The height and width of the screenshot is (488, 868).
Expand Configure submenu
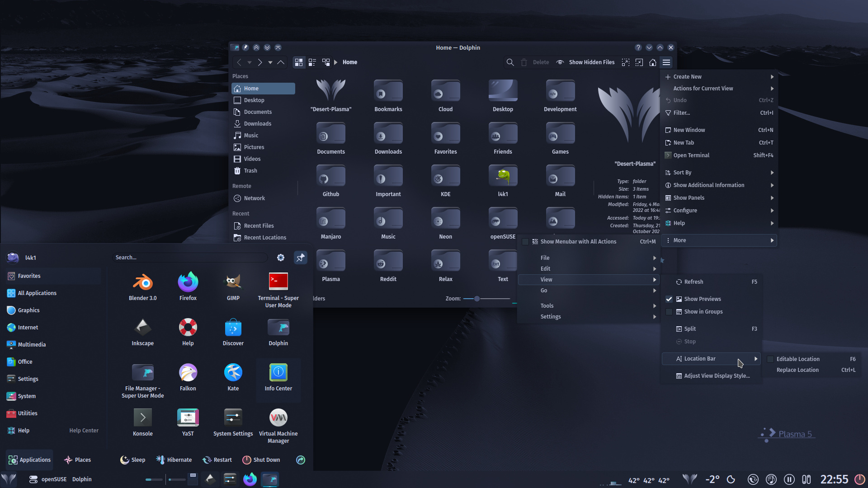(720, 211)
